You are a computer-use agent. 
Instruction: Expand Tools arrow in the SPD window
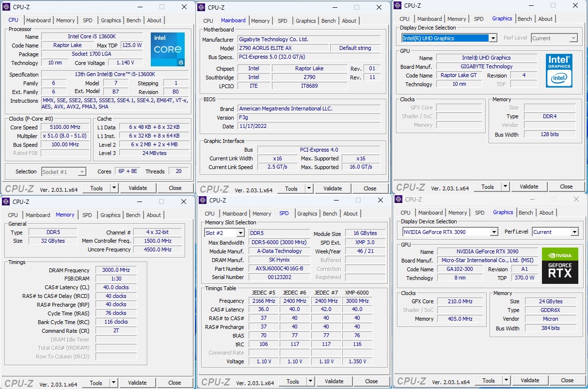coord(311,381)
